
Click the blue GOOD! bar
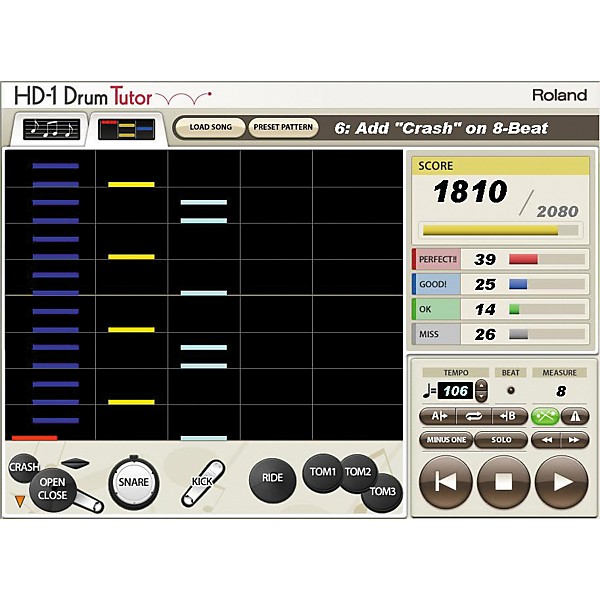pyautogui.click(x=518, y=284)
